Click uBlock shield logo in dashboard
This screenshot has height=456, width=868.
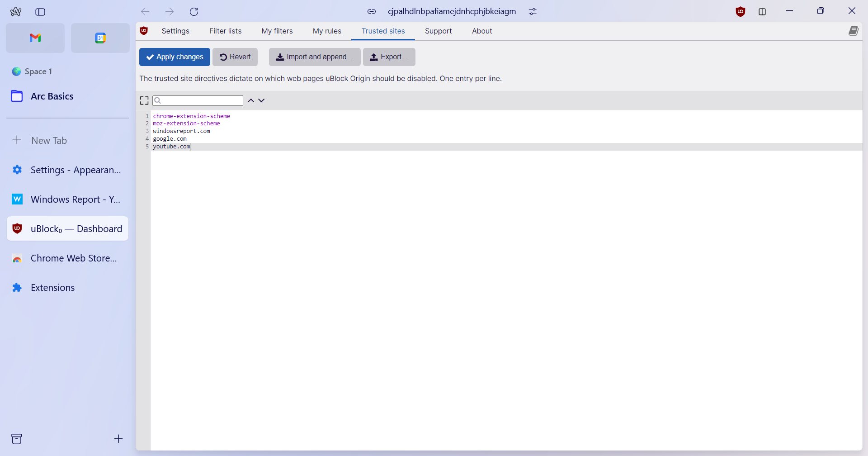(144, 31)
